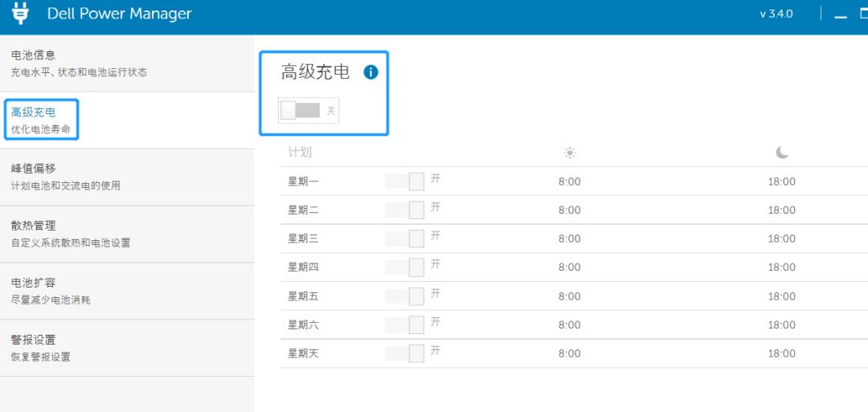This screenshot has height=412, width=868.
Task: Click the 星期五 8:00 start time
Action: (570, 296)
